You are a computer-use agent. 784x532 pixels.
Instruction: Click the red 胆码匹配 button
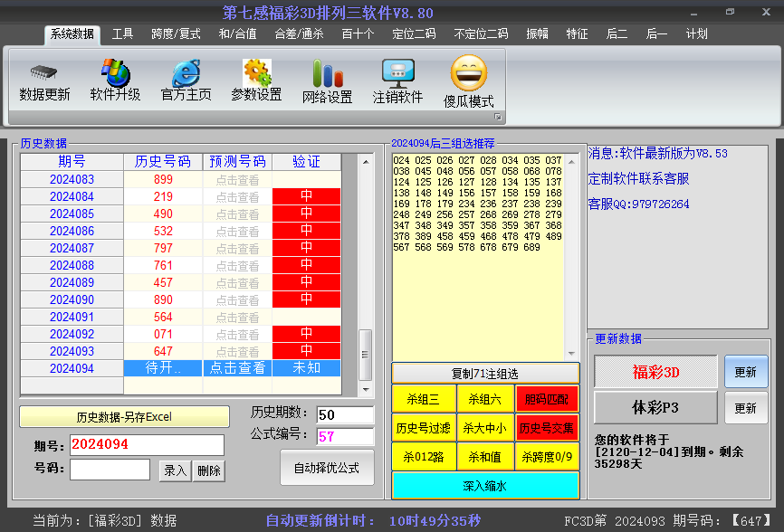[547, 399]
